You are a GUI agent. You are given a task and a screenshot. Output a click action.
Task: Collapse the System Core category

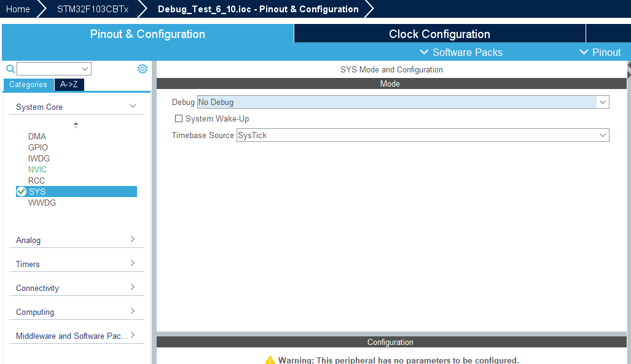(x=132, y=106)
